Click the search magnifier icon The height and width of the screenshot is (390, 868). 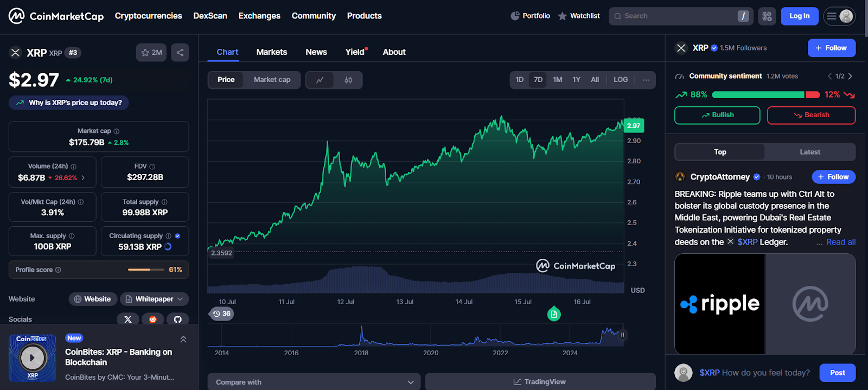pyautogui.click(x=618, y=16)
